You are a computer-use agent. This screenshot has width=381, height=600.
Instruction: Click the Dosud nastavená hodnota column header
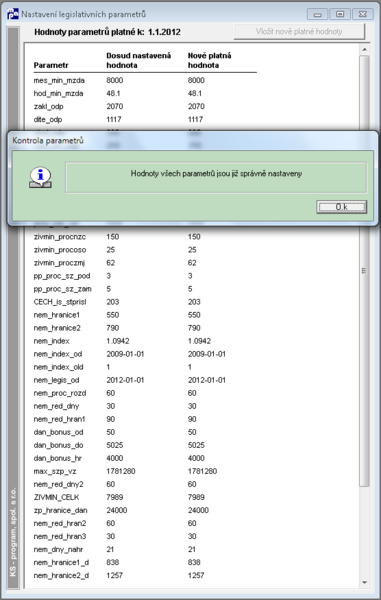click(x=138, y=60)
